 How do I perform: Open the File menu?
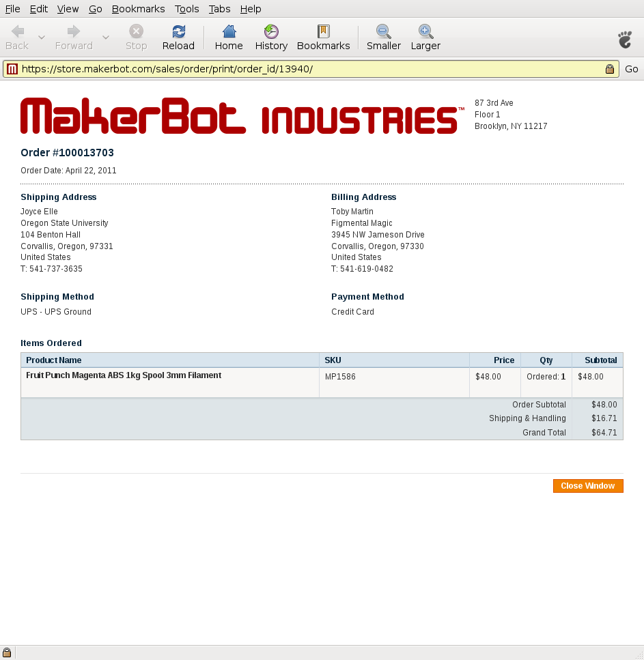(13, 9)
